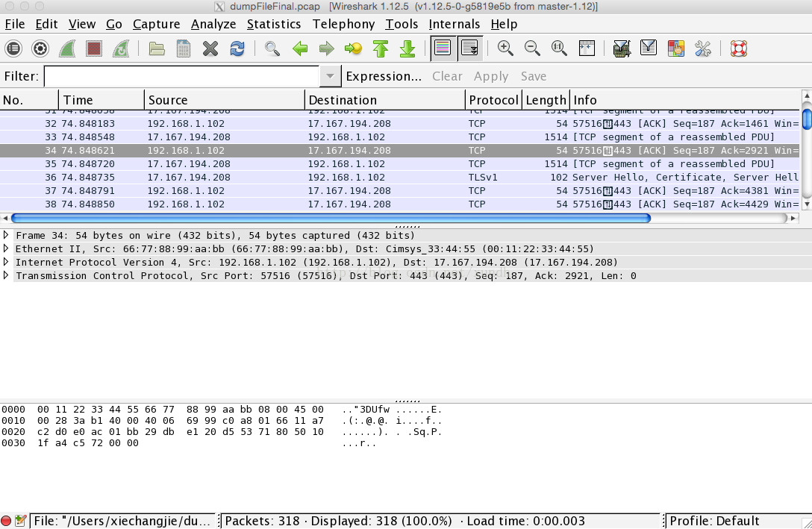Open a capture file folder icon

(157, 48)
